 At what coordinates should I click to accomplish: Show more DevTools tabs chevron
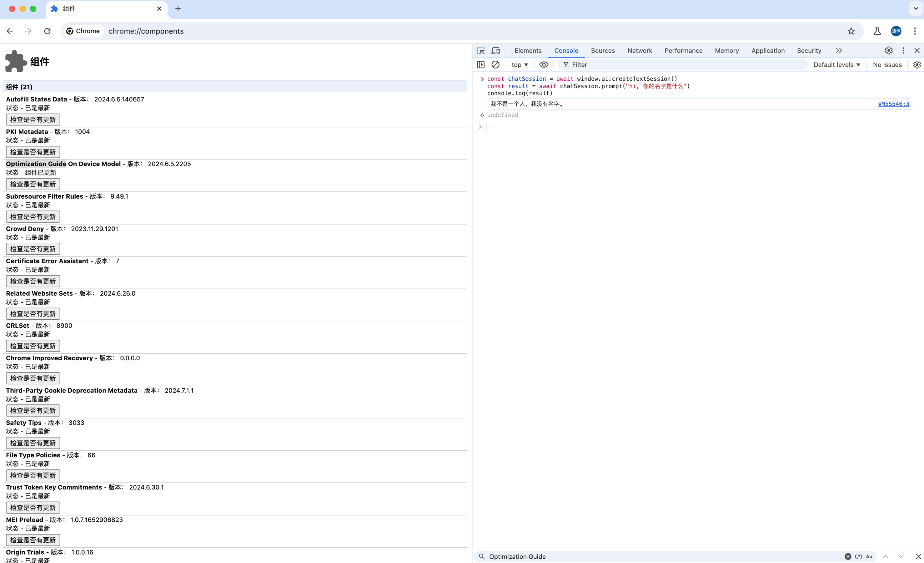[x=839, y=51]
